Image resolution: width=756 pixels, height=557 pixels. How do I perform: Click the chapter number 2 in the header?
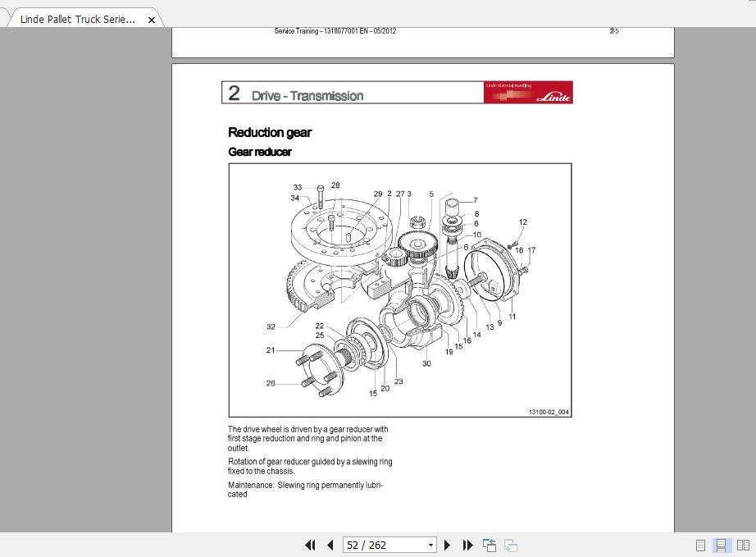point(234,93)
